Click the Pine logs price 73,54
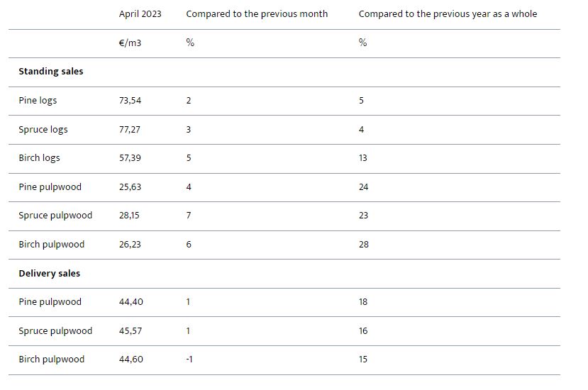Image resolution: width=588 pixels, height=390 pixels. 130,101
